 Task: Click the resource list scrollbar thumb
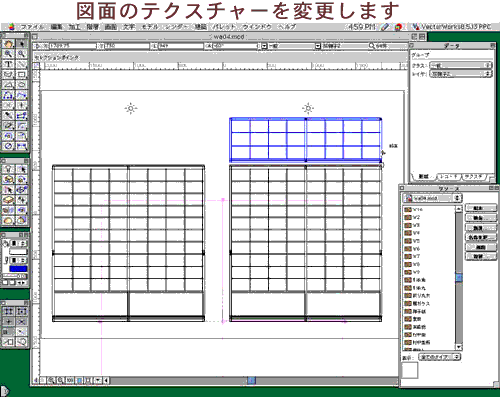[x=459, y=277]
